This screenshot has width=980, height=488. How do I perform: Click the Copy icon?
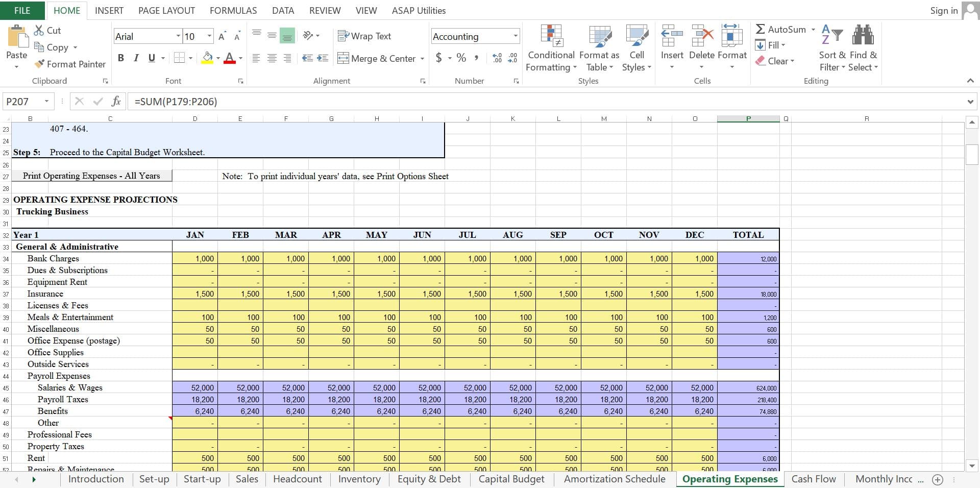39,47
